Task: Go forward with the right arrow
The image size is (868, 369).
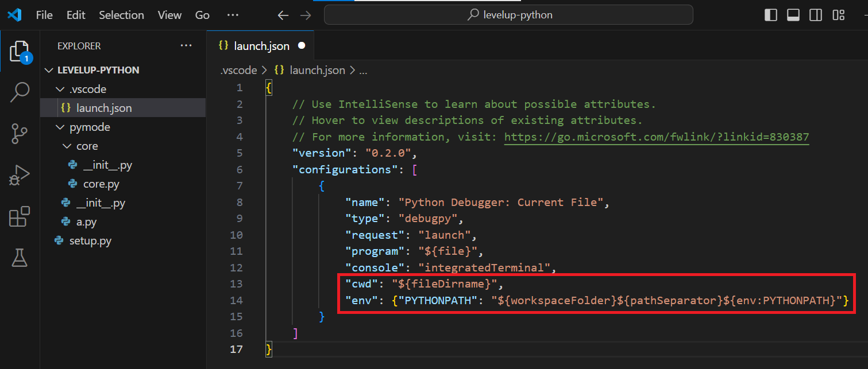Action: [306, 15]
